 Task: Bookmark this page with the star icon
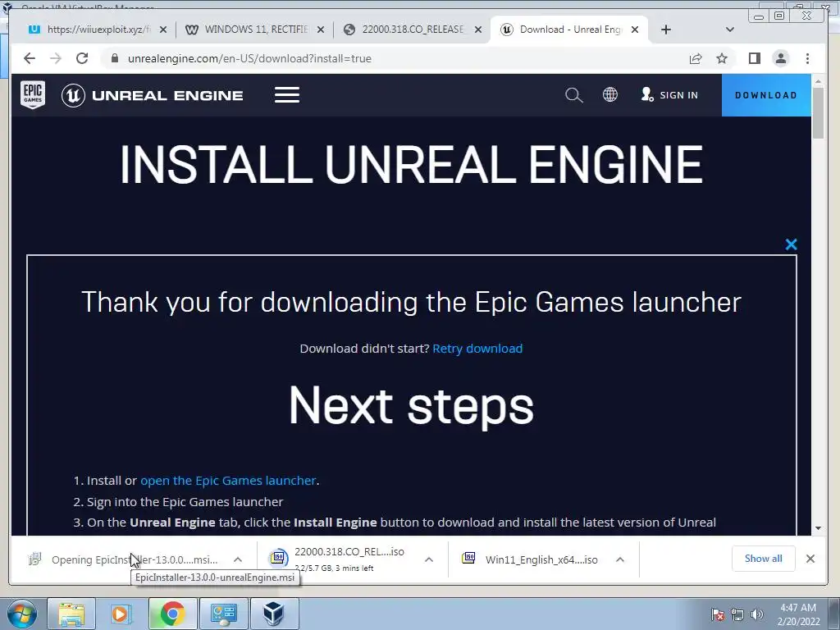(722, 58)
